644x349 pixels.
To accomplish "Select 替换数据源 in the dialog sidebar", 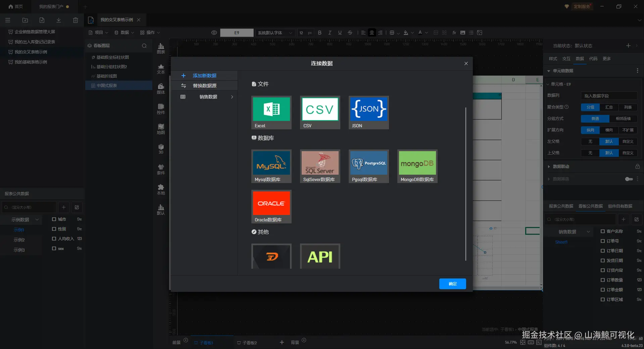I will (204, 86).
